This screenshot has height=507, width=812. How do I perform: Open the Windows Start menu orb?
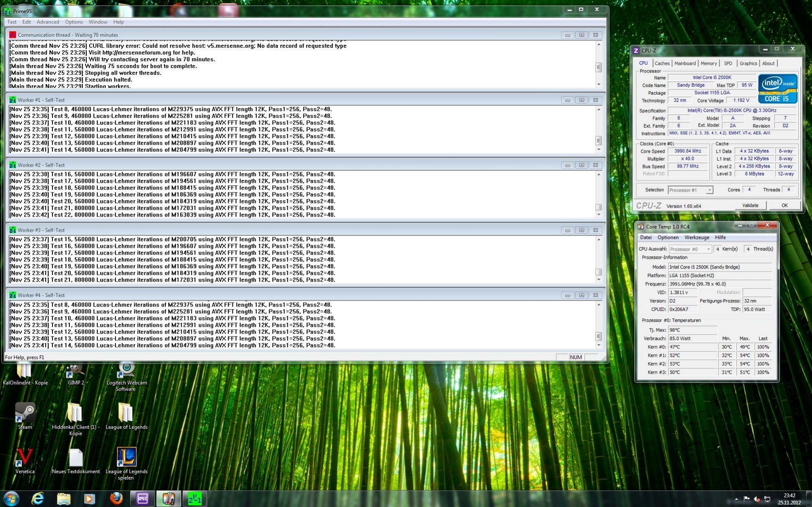(11, 499)
